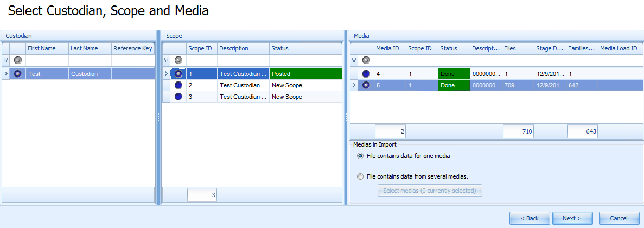Sort Custodian grid by First Name column

[47, 48]
